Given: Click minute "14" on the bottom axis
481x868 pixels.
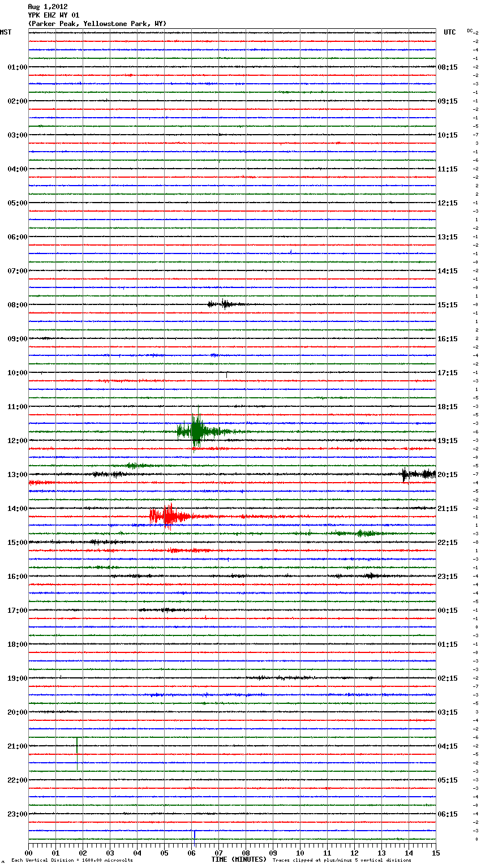Looking at the screenshot, I should point(409,853).
